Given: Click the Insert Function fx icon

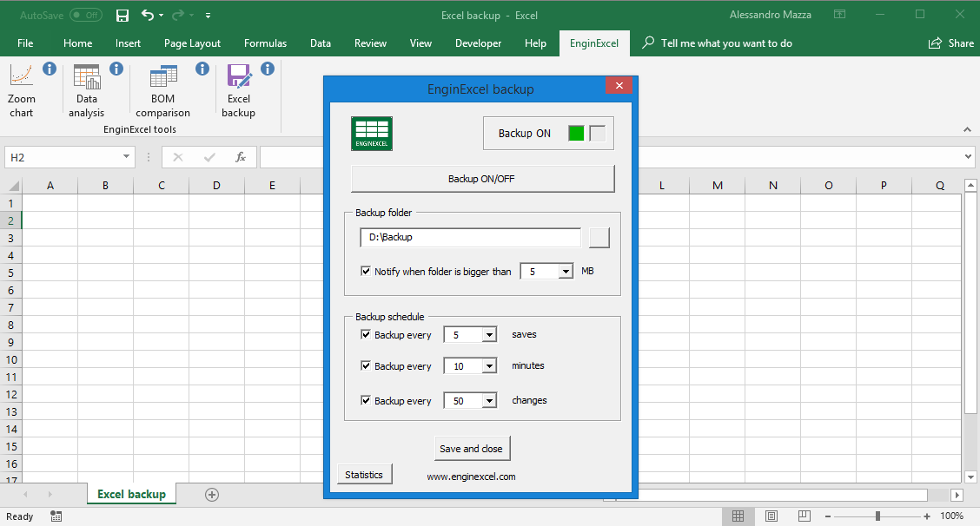Looking at the screenshot, I should (240, 157).
